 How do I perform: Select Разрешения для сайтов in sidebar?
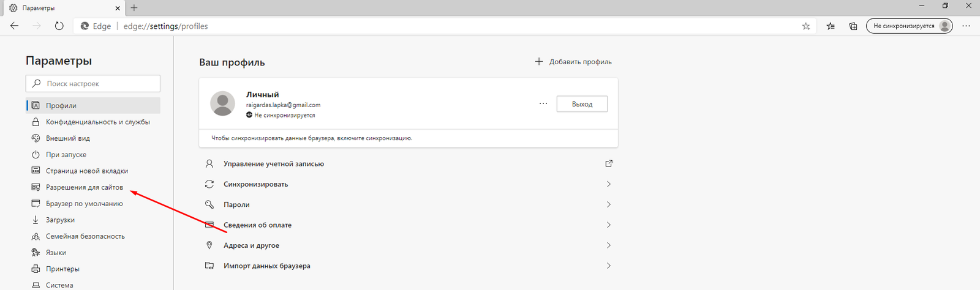point(84,187)
